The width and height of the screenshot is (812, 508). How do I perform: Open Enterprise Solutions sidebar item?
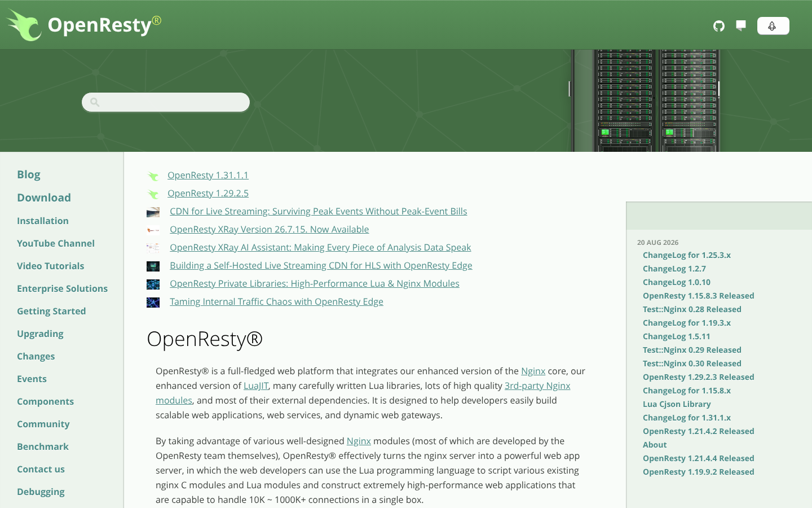62,288
